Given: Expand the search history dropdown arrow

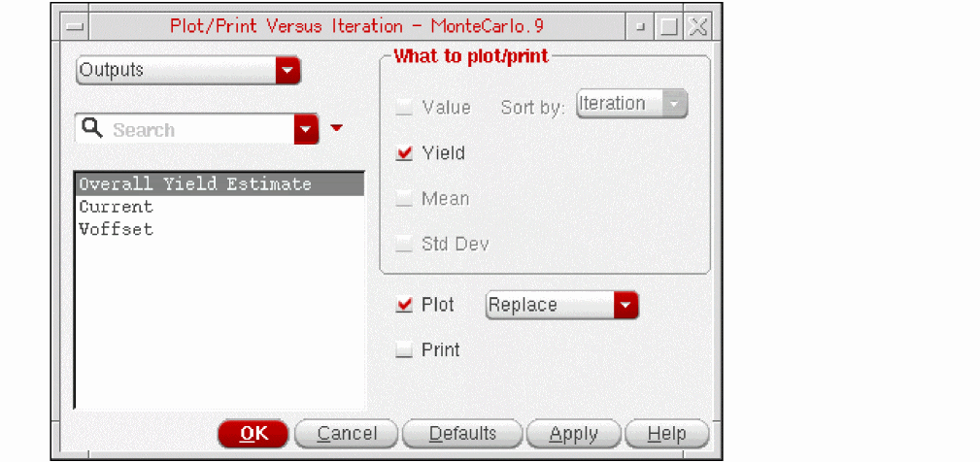Looking at the screenshot, I should [x=307, y=129].
